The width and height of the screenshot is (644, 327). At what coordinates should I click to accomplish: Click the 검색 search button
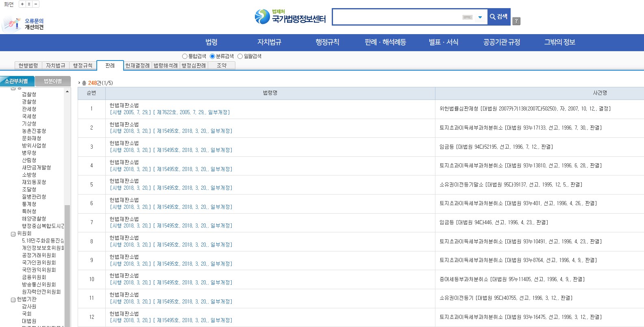click(499, 17)
